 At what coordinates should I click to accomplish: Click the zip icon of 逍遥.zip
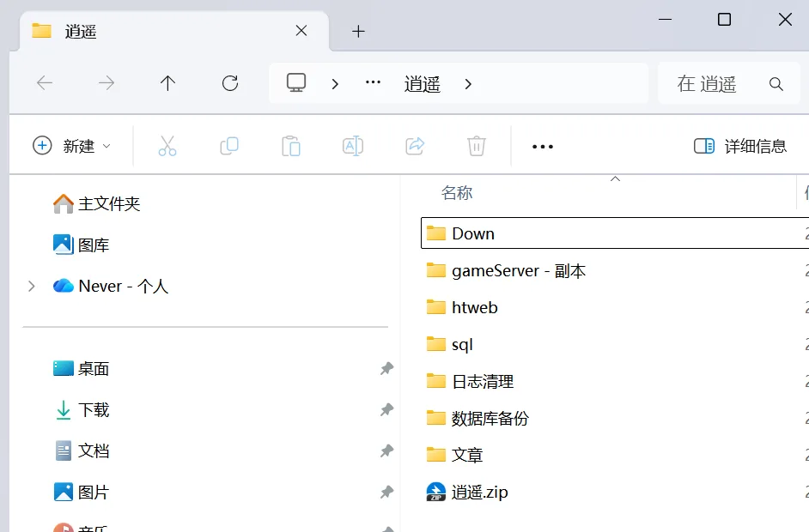[436, 492]
